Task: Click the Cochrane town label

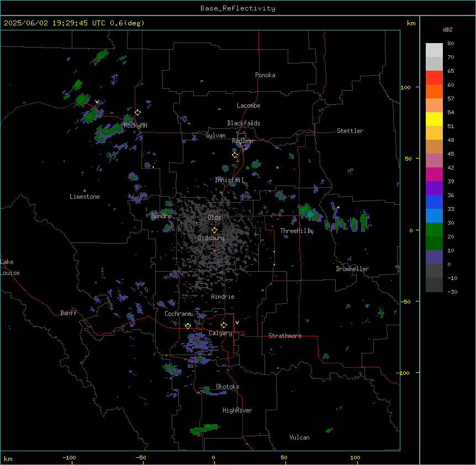Action: (178, 314)
